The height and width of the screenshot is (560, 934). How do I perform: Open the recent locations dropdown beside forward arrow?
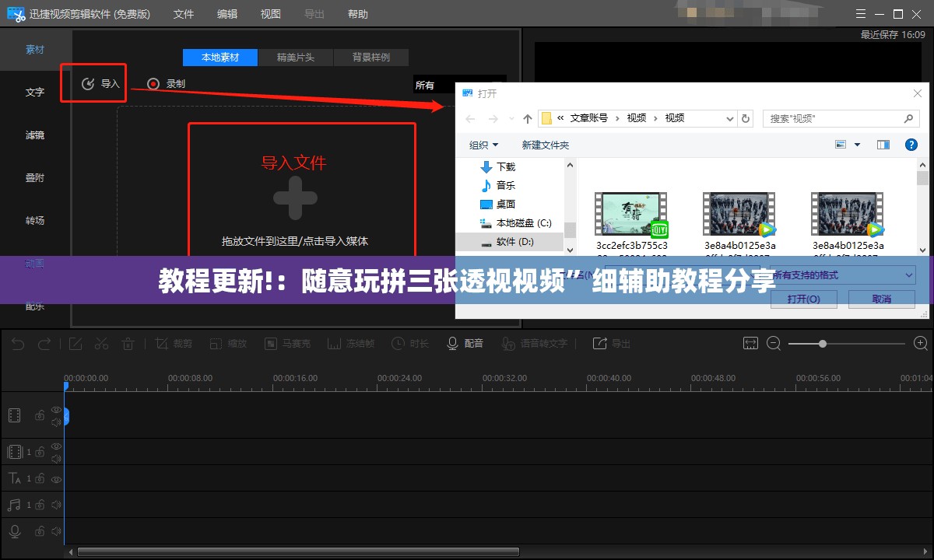pos(511,119)
